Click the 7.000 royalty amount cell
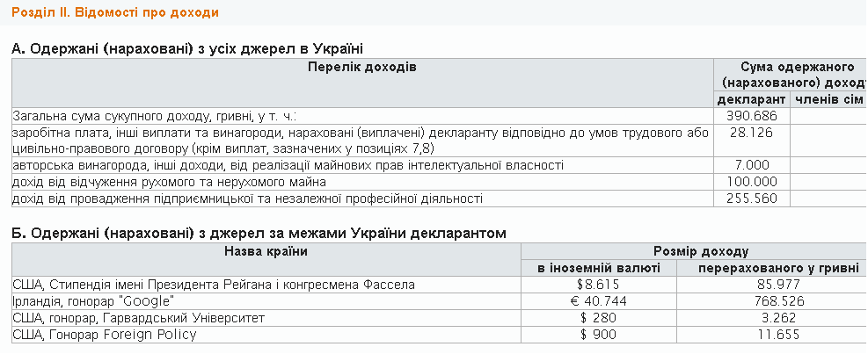This screenshot has width=868, height=354. tap(750, 165)
